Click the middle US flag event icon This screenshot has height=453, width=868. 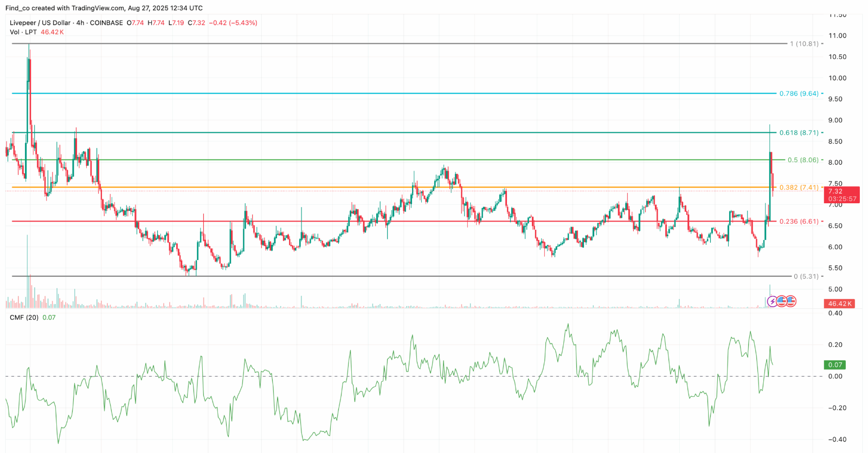pos(781,301)
